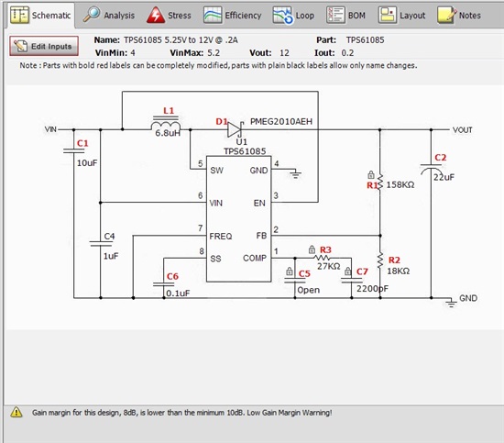Go to the Layout tab
504x443 pixels.
(401, 15)
